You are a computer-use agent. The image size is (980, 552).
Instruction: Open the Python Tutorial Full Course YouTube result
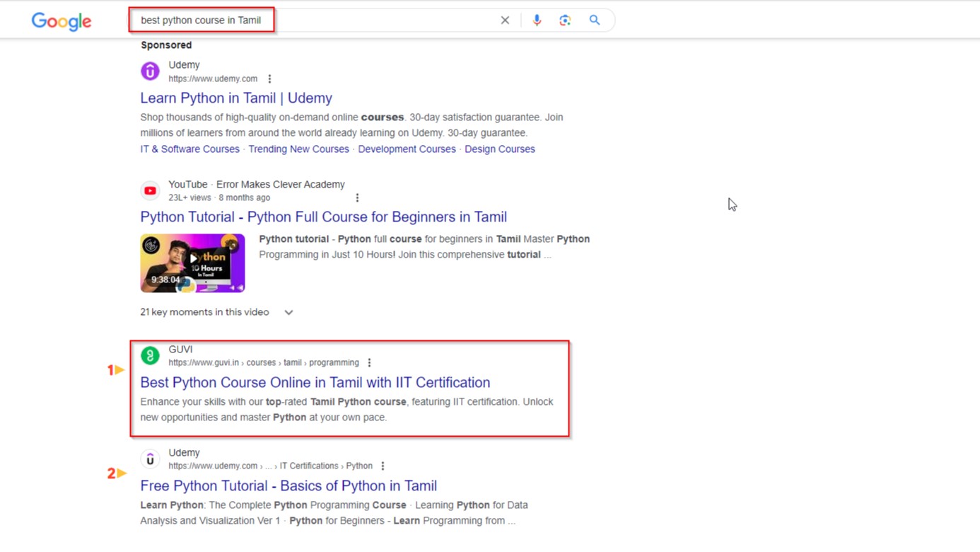(323, 217)
